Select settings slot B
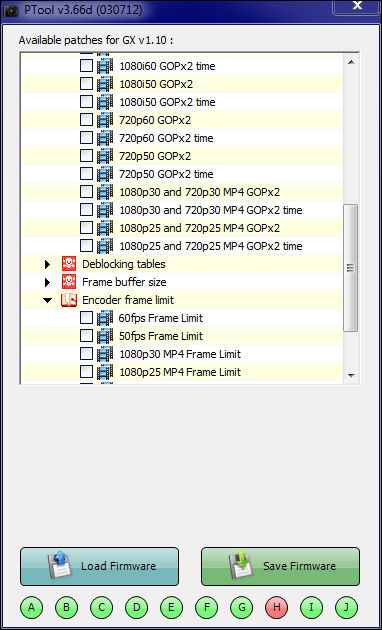 (66, 607)
